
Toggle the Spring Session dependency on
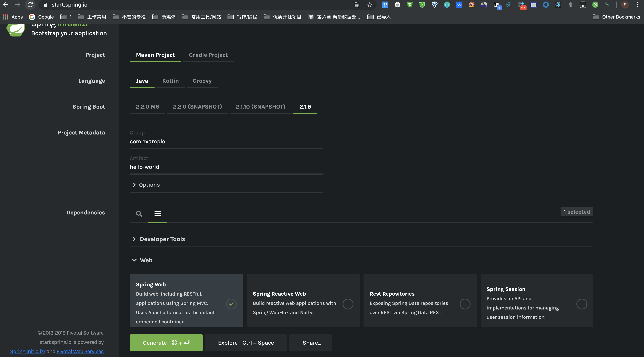581,304
